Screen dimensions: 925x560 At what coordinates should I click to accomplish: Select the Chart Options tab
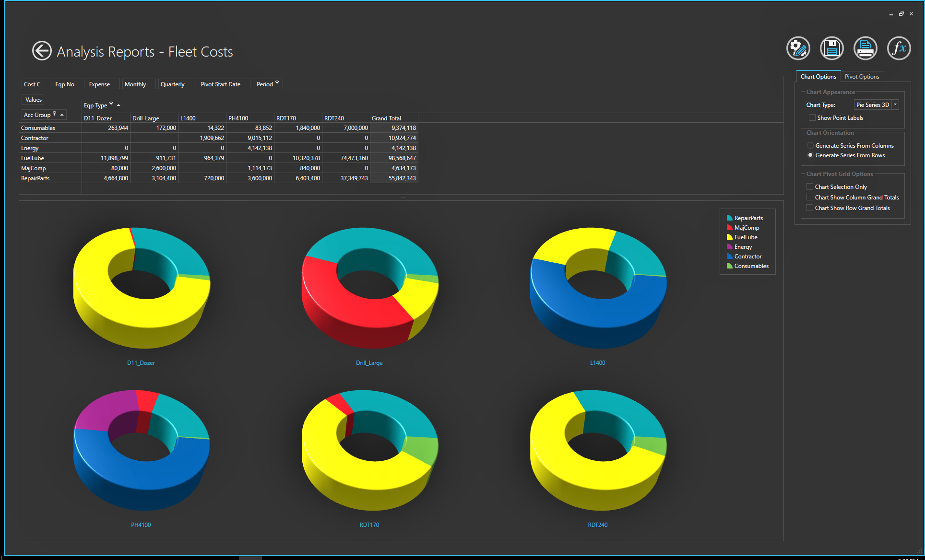[818, 76]
